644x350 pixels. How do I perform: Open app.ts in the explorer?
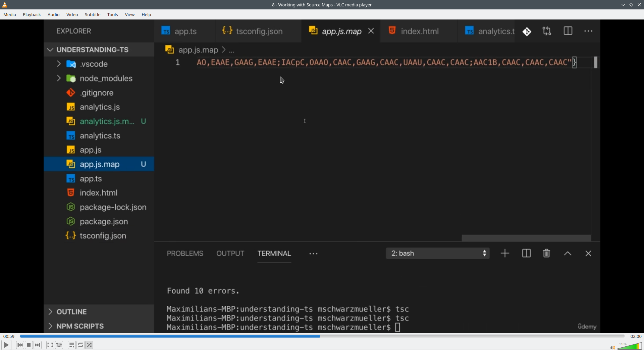click(99, 179)
